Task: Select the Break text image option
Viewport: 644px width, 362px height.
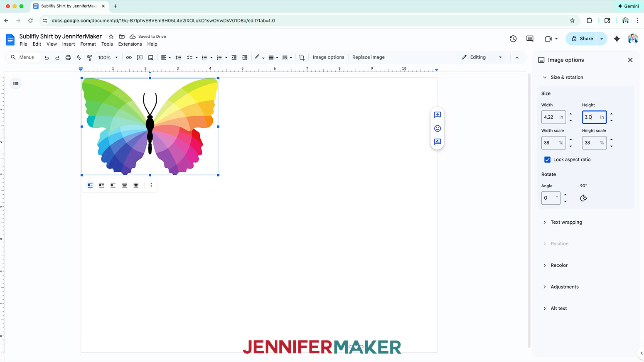Action: pos(113,185)
